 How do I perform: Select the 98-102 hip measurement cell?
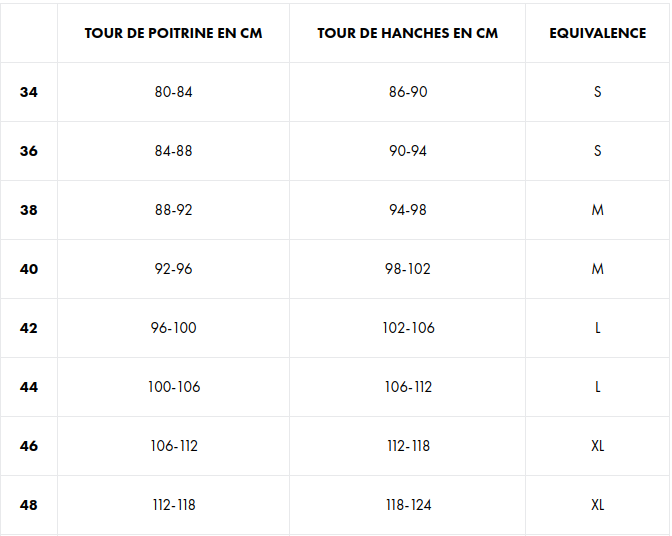[x=408, y=269]
